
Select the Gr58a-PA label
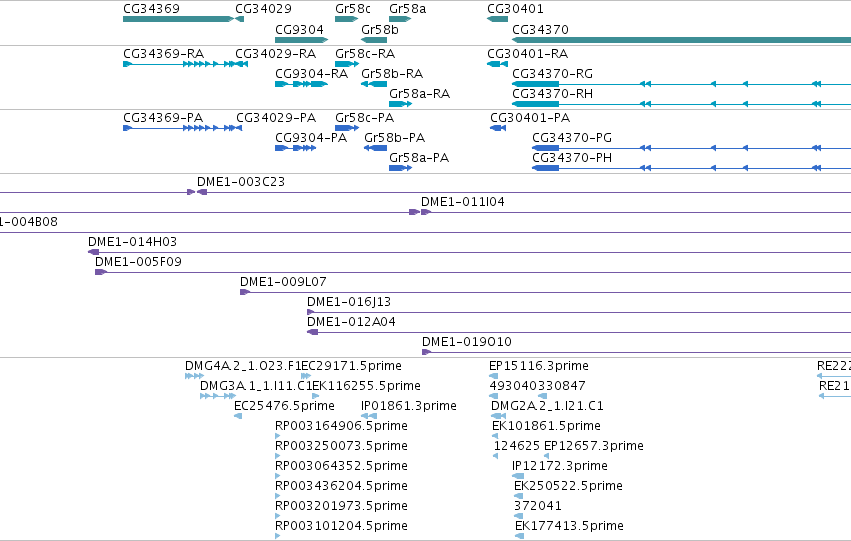(x=419, y=158)
